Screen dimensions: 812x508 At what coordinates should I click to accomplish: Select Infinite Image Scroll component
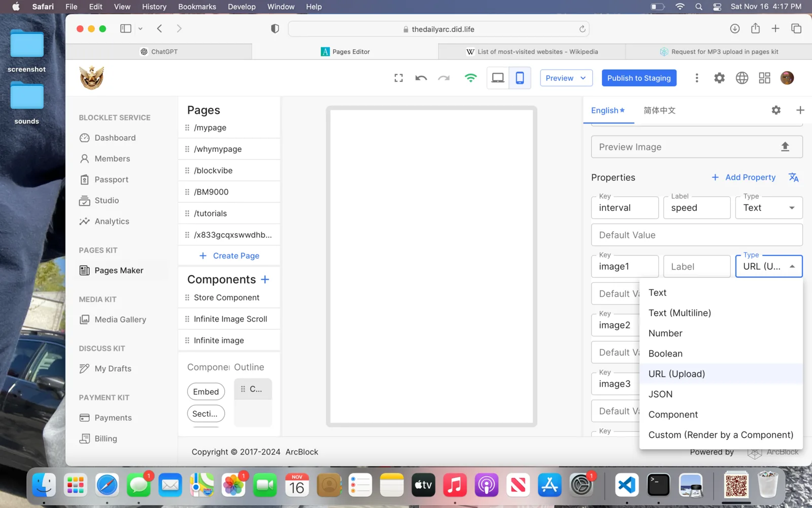(x=229, y=319)
